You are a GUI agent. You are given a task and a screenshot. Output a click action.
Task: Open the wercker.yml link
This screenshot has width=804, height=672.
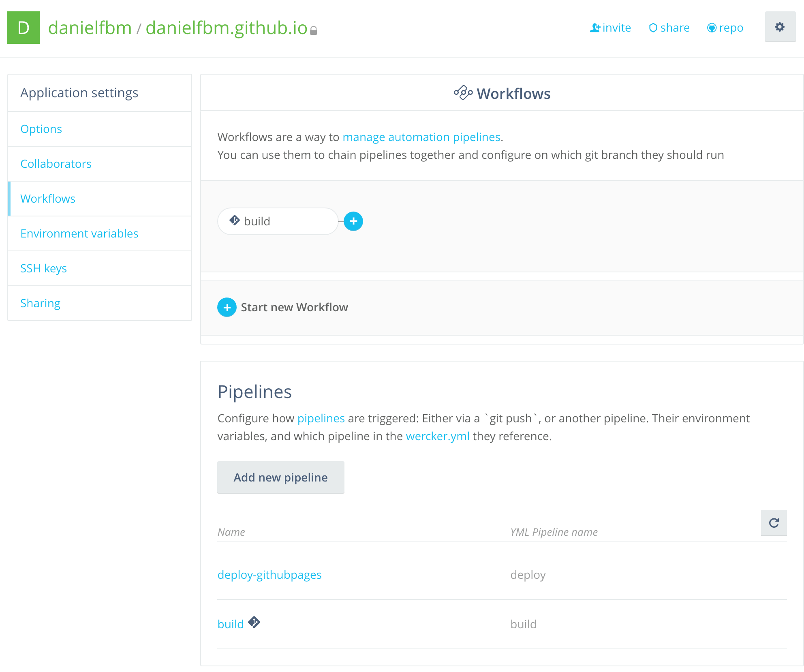coord(438,436)
